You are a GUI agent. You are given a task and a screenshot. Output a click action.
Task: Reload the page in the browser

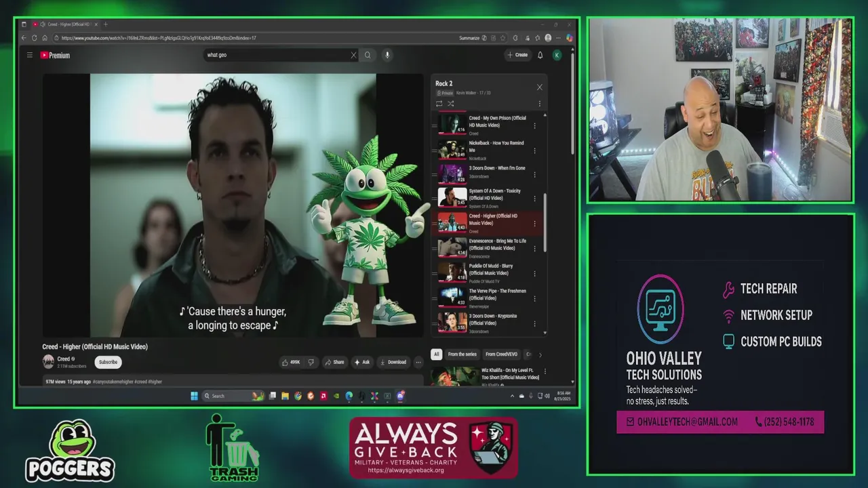point(34,38)
